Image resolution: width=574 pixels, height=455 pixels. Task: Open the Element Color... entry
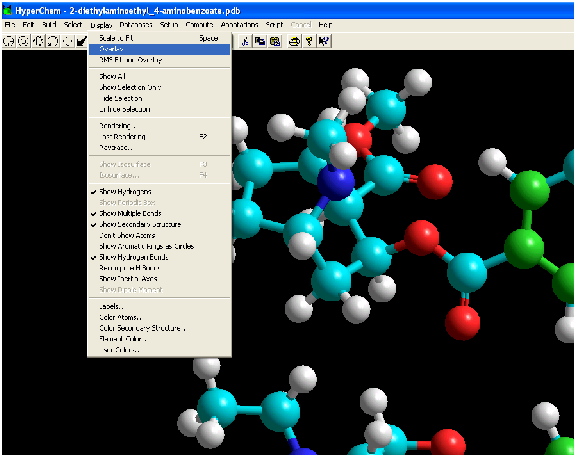click(159, 339)
